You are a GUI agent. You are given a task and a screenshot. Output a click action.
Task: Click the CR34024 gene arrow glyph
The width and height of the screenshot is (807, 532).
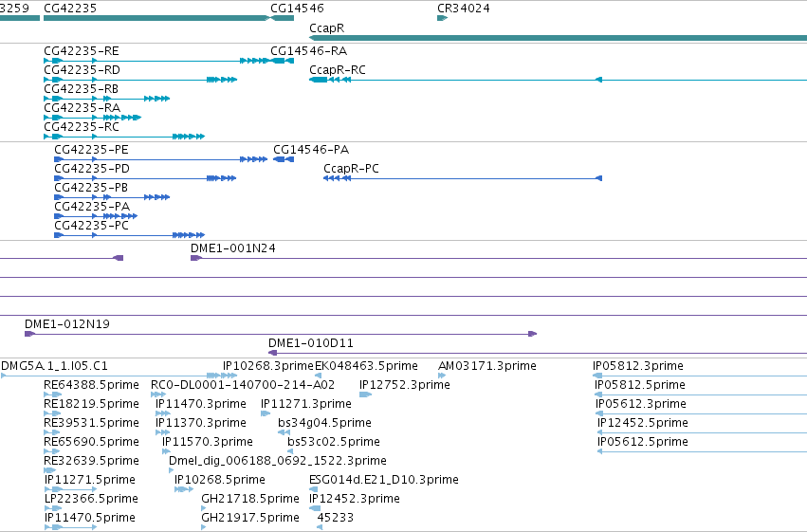(x=442, y=19)
